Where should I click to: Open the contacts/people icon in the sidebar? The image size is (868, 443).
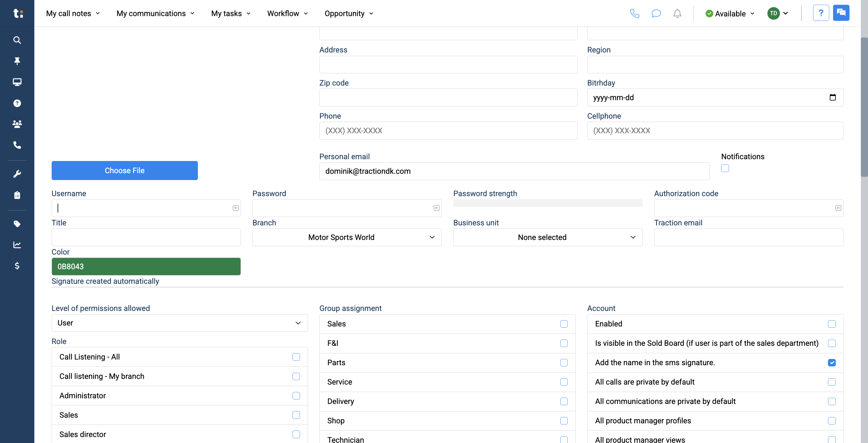coord(17,124)
